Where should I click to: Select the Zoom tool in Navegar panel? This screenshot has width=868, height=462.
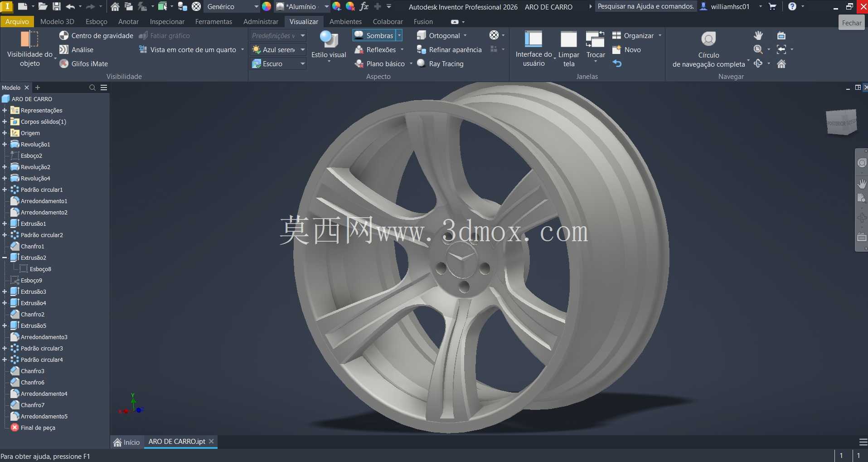coord(758,49)
